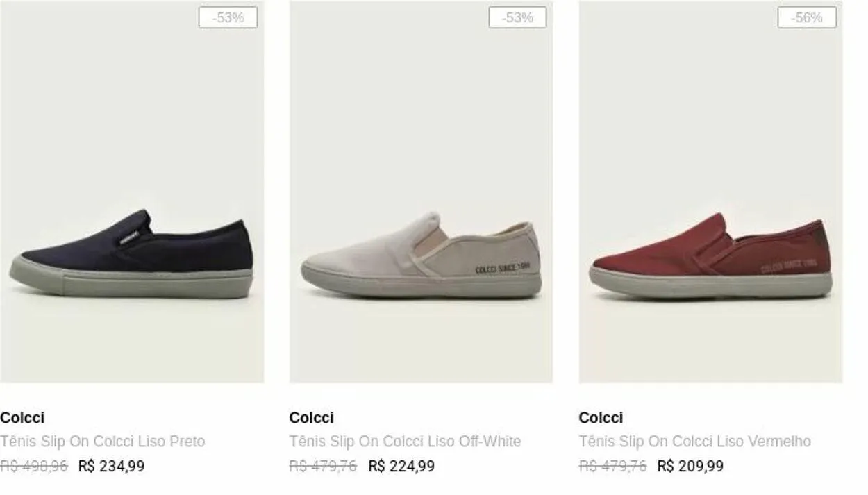
Task: Click the sale price R$ 209,99
Action: click(690, 467)
